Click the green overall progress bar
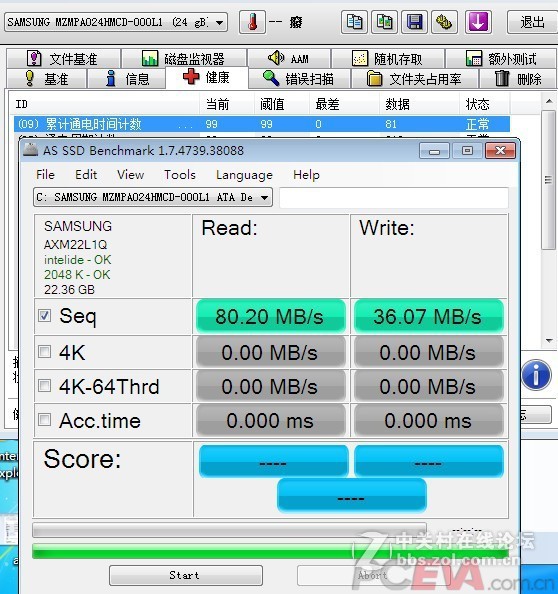Viewport: 558px width, 594px height. click(x=270, y=551)
